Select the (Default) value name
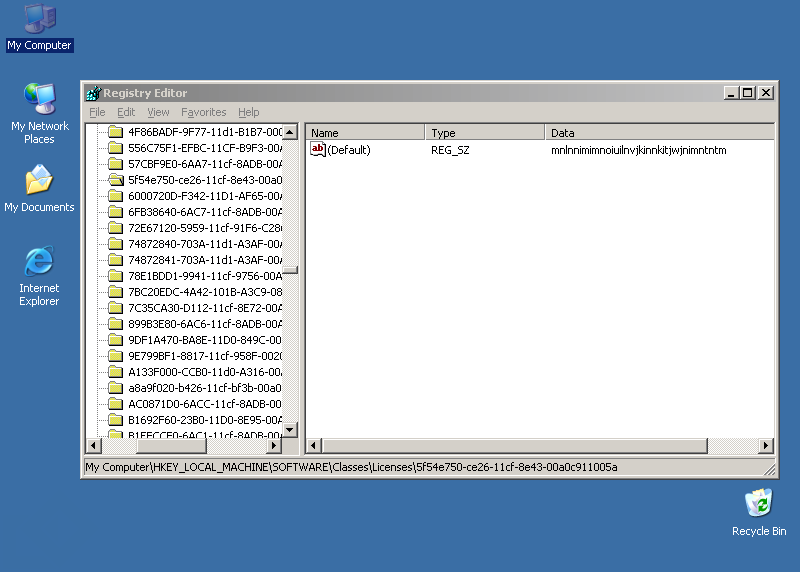 click(349, 150)
